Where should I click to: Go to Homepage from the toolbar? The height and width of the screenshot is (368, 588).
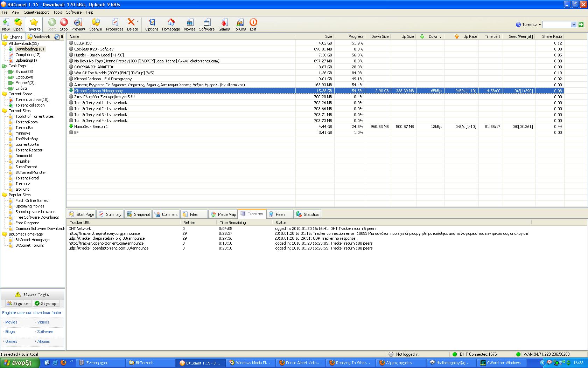click(171, 25)
